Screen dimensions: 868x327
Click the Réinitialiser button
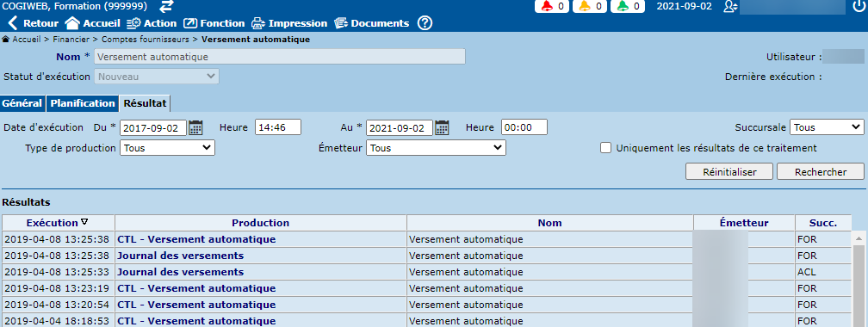coord(729,171)
